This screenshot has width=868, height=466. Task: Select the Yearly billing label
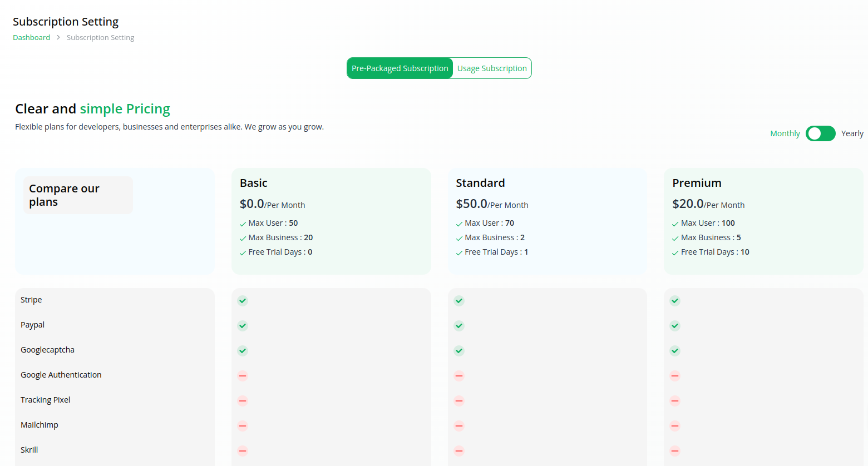[x=852, y=133]
